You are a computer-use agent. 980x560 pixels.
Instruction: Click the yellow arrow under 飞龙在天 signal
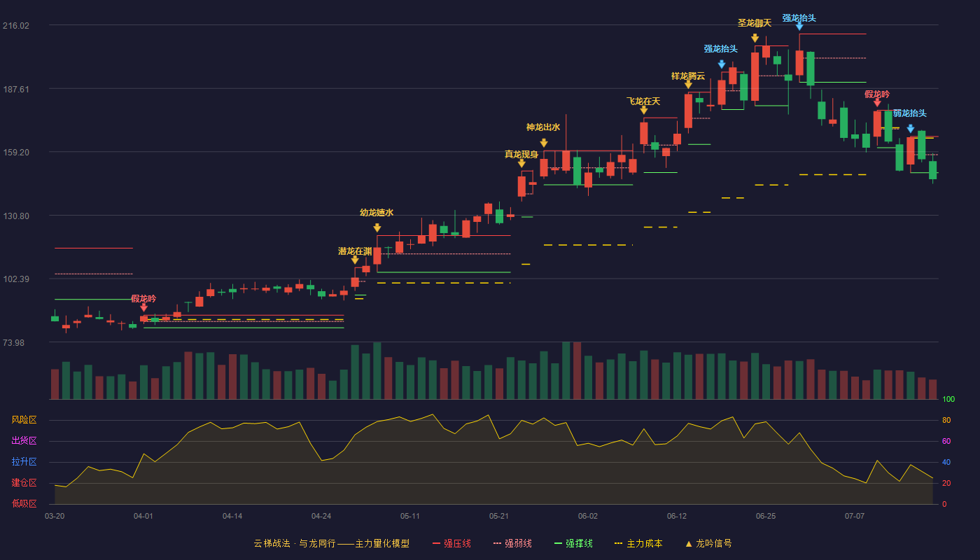pos(644,110)
